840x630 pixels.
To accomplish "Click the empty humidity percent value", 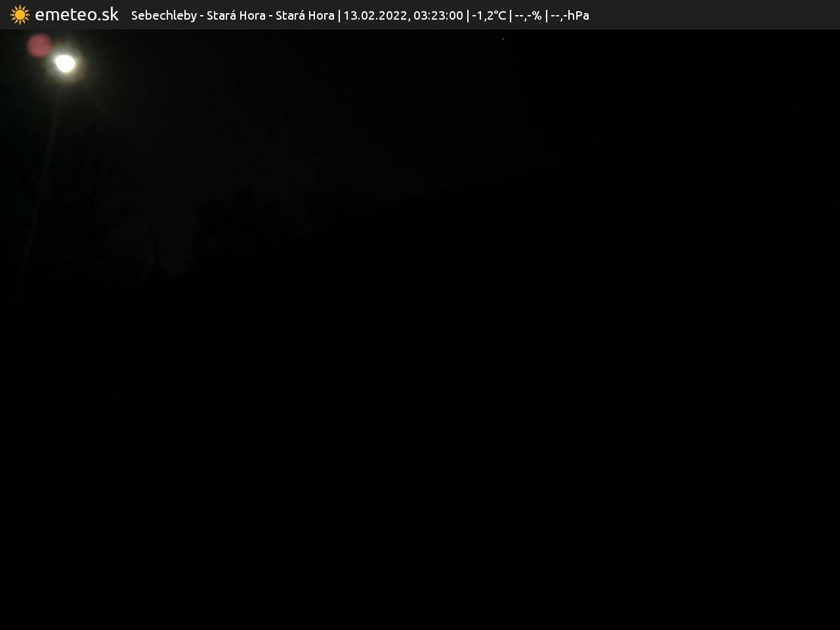I will click(528, 15).
